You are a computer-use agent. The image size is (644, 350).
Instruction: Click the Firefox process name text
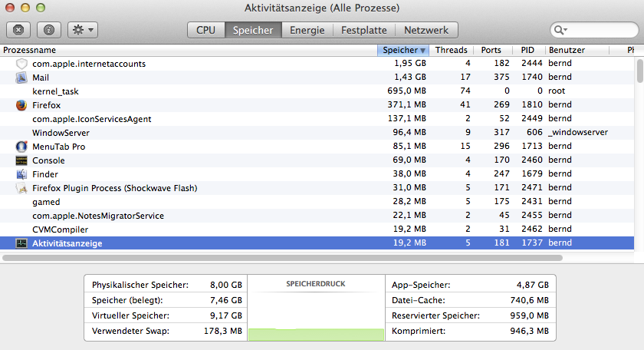coord(47,105)
